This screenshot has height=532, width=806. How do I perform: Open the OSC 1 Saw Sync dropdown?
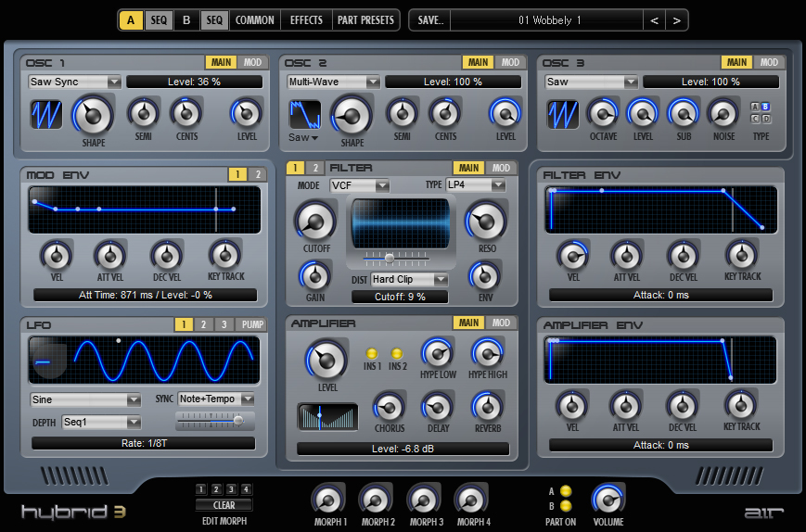[75, 82]
